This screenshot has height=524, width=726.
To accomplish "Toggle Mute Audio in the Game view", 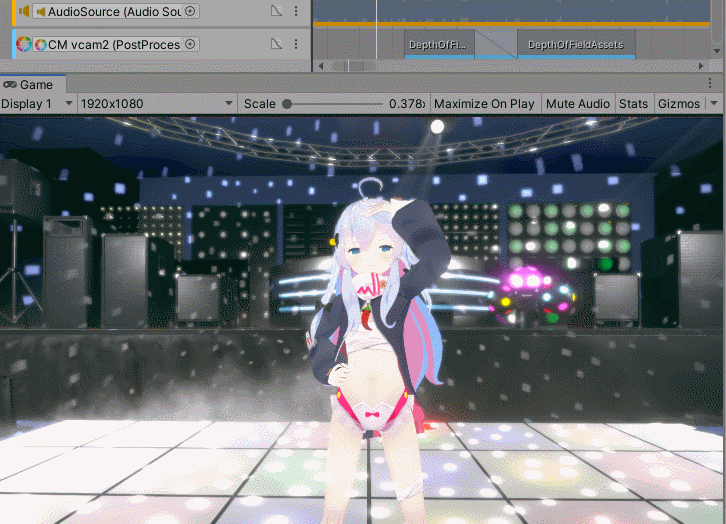I will click(x=578, y=104).
